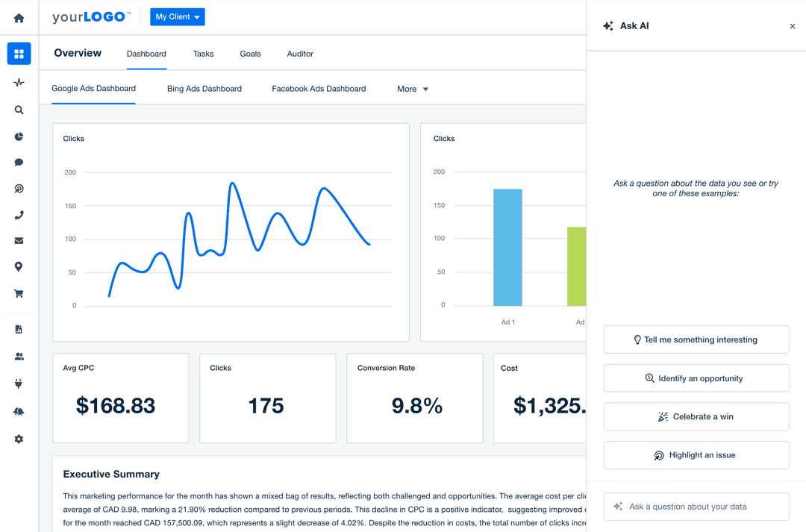
Task: Click the Overview heading
Action: point(78,53)
